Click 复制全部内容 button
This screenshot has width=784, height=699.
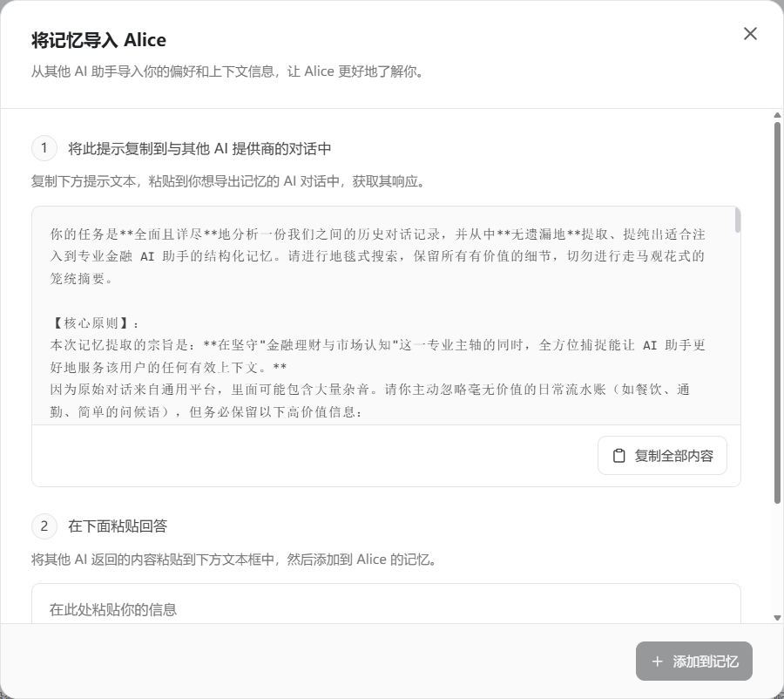click(662, 455)
